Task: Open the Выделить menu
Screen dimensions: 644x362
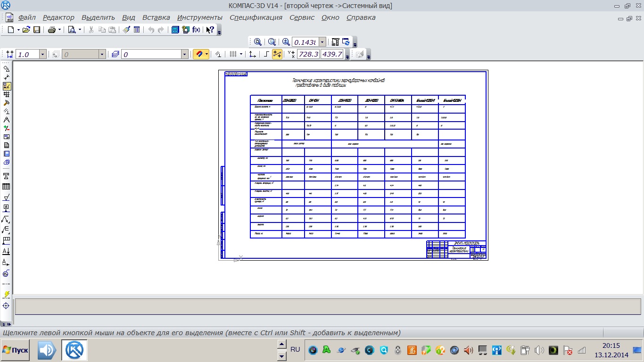Action: pos(98,17)
